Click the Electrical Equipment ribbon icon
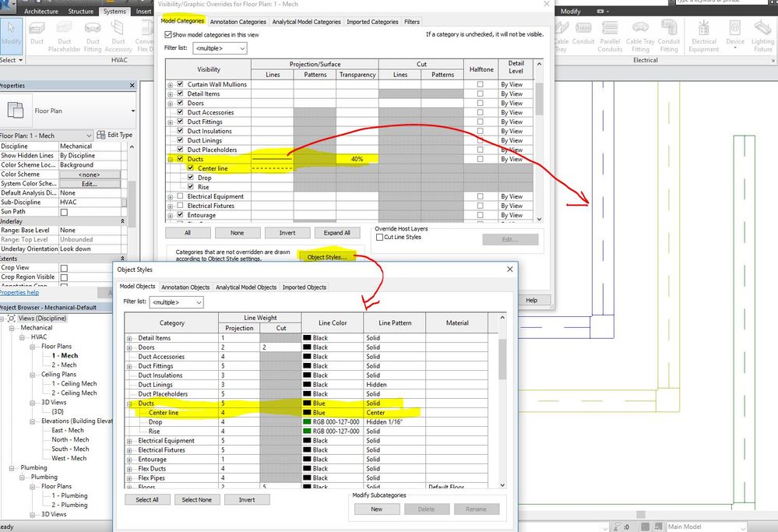 pos(703,36)
